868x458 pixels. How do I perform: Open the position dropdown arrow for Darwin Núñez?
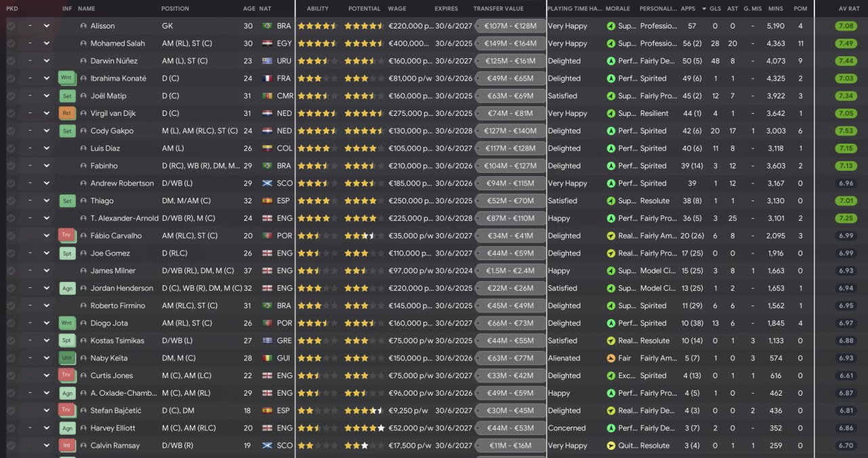pyautogui.click(x=47, y=61)
